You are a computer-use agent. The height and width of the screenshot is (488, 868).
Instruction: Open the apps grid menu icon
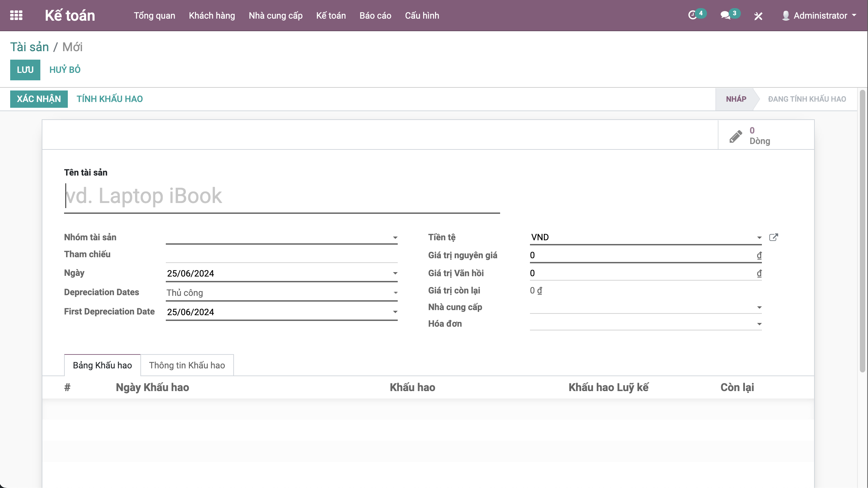tap(16, 15)
